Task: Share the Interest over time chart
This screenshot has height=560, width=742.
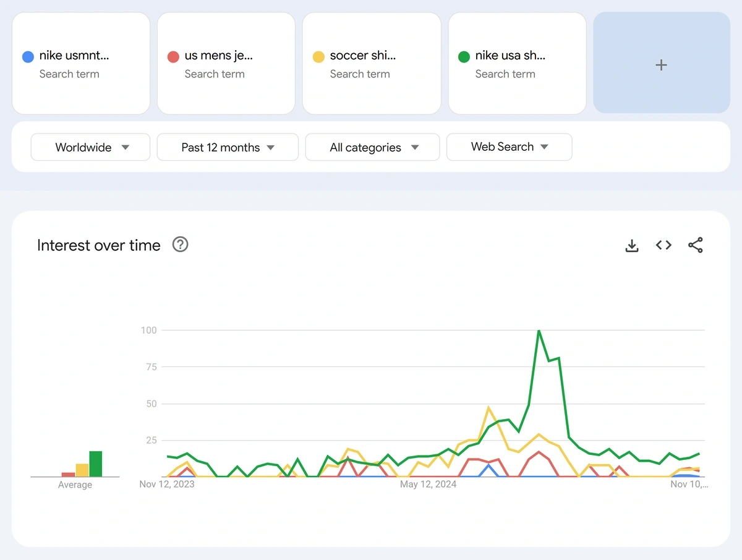Action: pos(696,245)
